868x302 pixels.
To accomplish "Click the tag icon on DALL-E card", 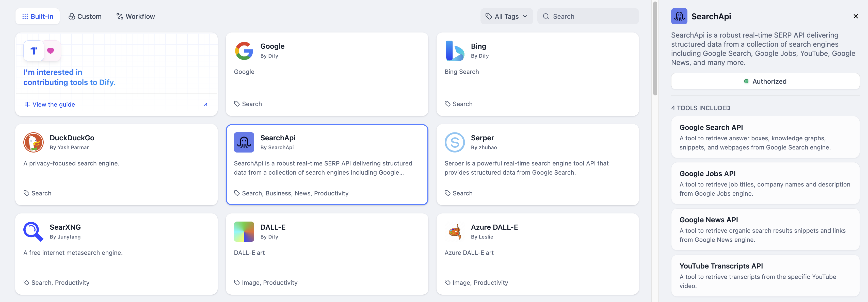I will 237,282.
